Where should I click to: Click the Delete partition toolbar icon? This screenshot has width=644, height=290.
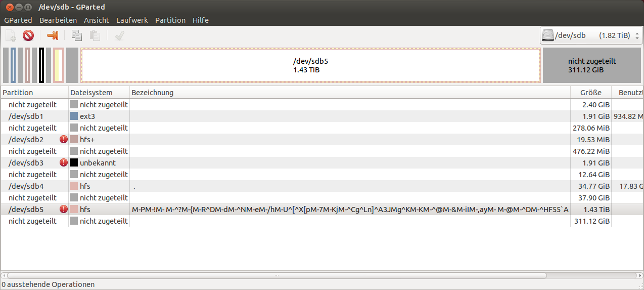tap(28, 35)
